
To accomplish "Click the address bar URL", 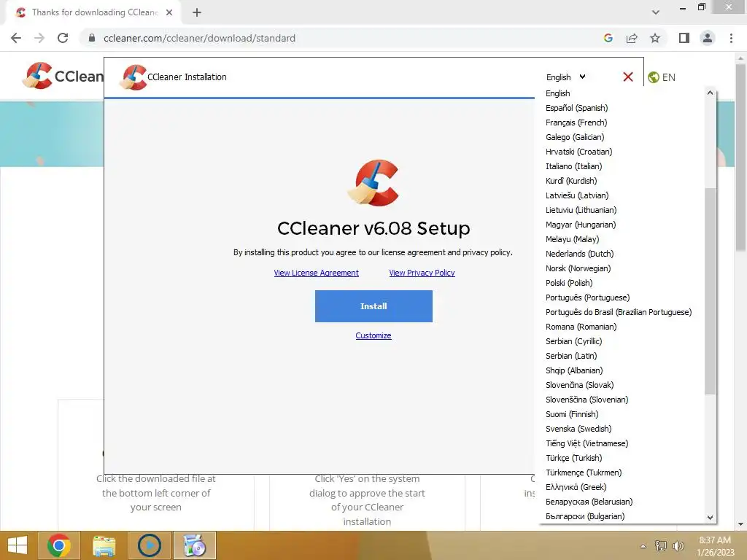I will click(200, 38).
